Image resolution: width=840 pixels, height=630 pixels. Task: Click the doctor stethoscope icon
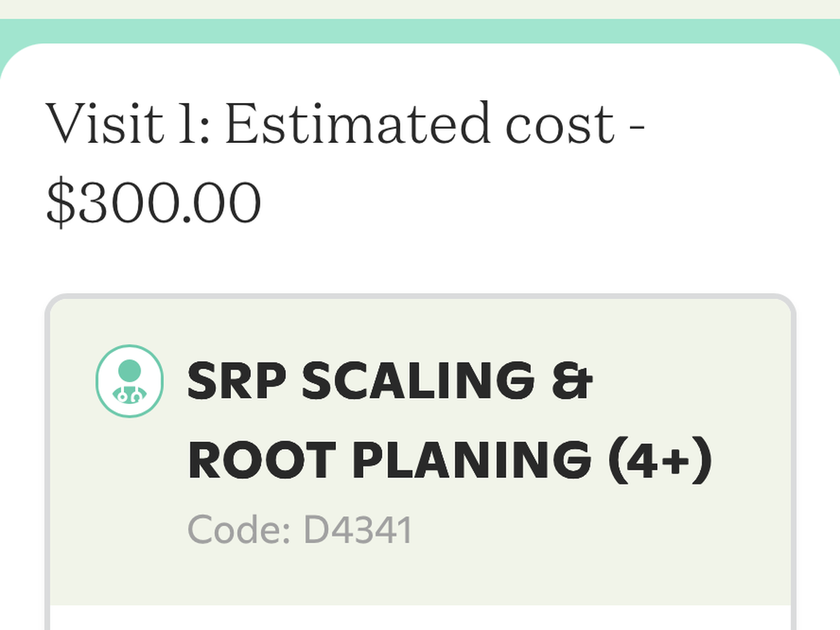pos(129,381)
